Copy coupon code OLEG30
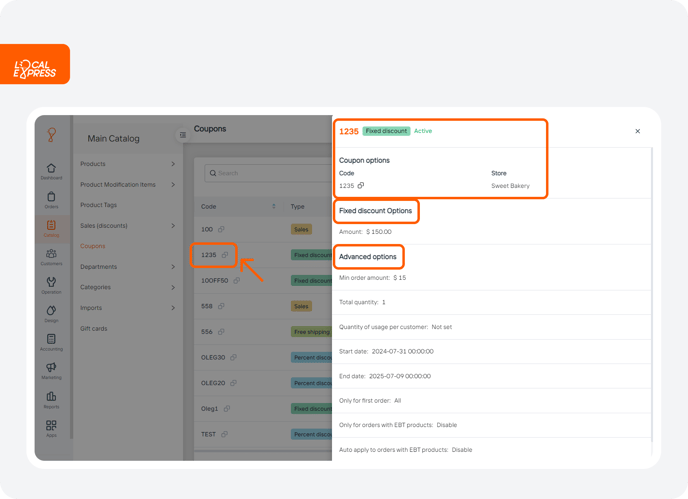688x499 pixels. pyautogui.click(x=233, y=357)
